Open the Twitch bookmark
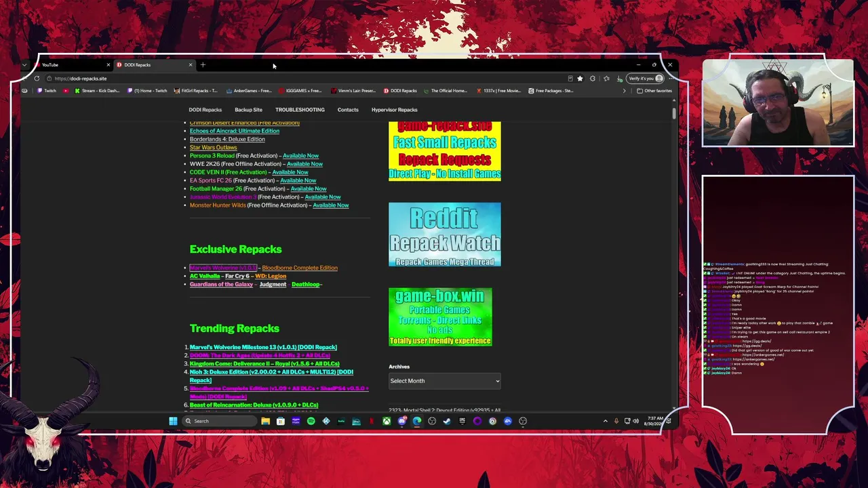 coord(47,91)
